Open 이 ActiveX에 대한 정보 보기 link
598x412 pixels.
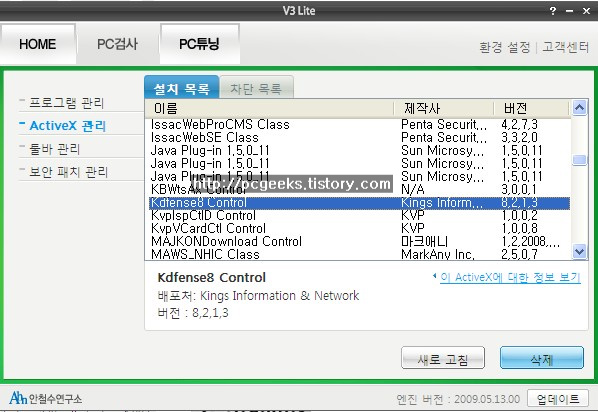point(510,277)
